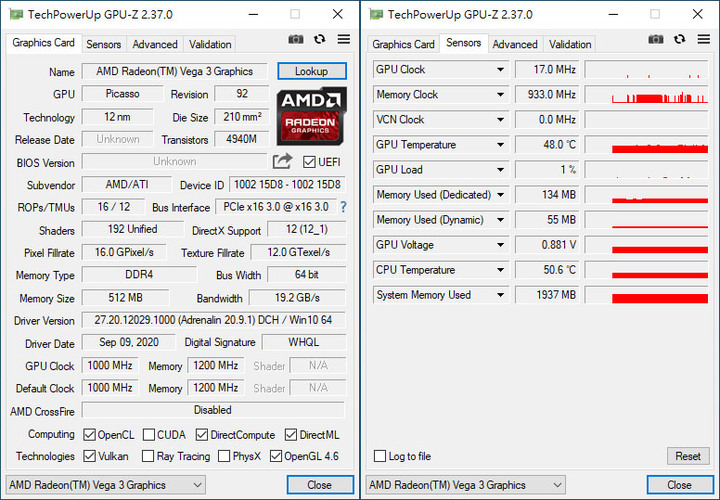Click the 48.0 °C GPU Temperature value

pos(547,145)
